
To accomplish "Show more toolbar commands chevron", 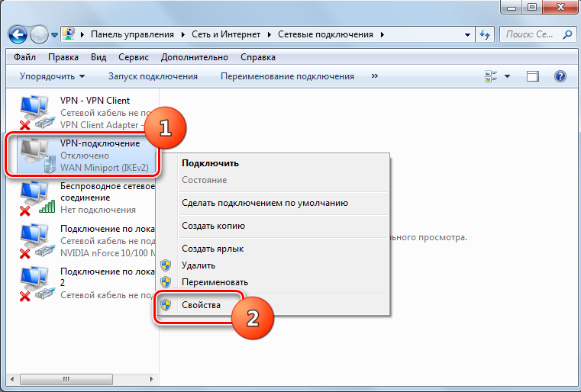I will pos(375,76).
